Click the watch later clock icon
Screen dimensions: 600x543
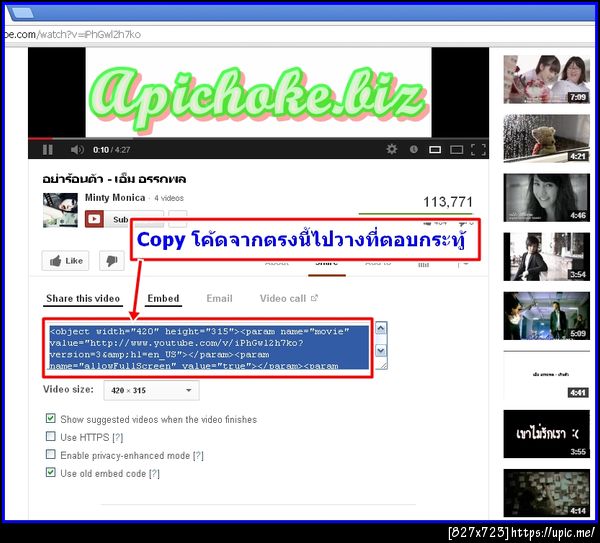click(x=414, y=149)
